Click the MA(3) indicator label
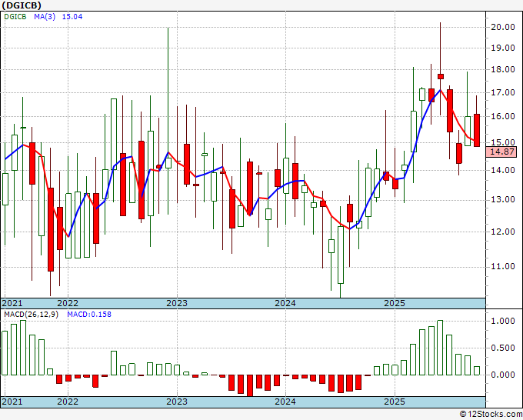Viewport: 523px width, 420px height. tap(45, 16)
